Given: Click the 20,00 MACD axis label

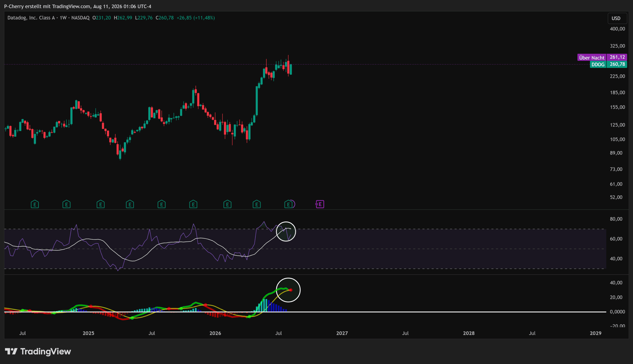Looking at the screenshot, I should (616, 297).
